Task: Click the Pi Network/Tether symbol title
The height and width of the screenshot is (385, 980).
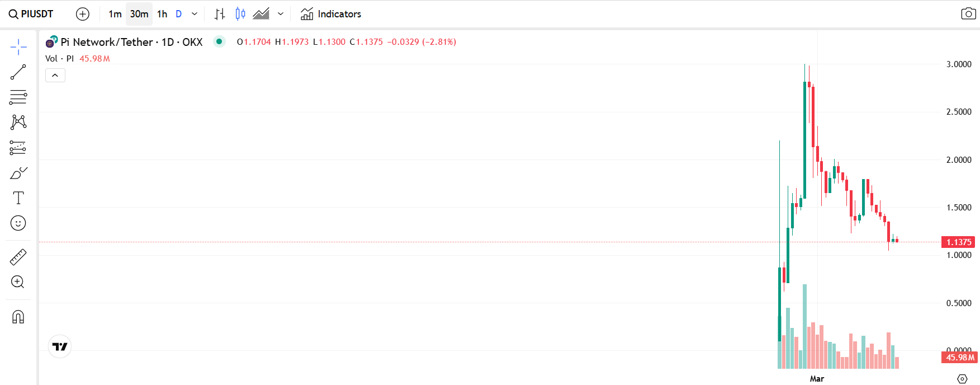Action: [131, 42]
